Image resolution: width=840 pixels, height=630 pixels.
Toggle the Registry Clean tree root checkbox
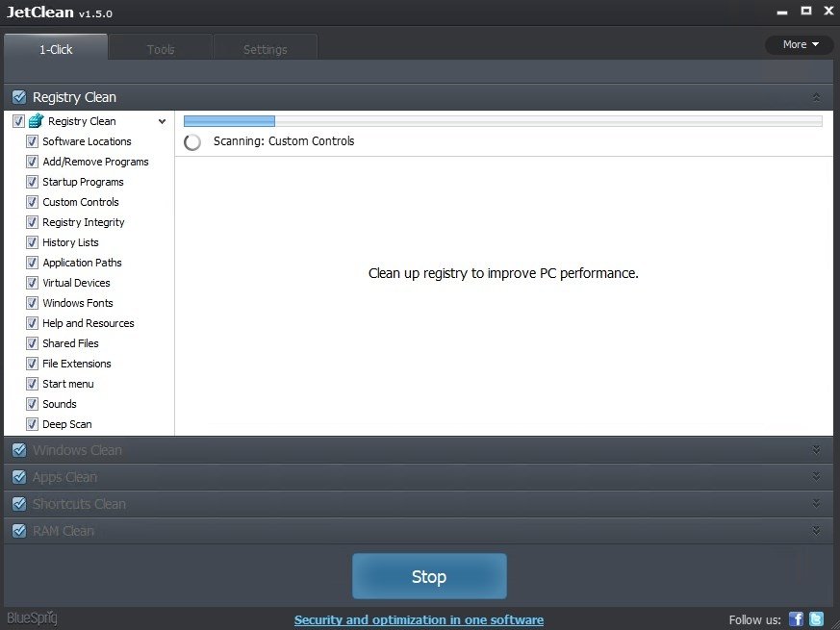point(18,121)
